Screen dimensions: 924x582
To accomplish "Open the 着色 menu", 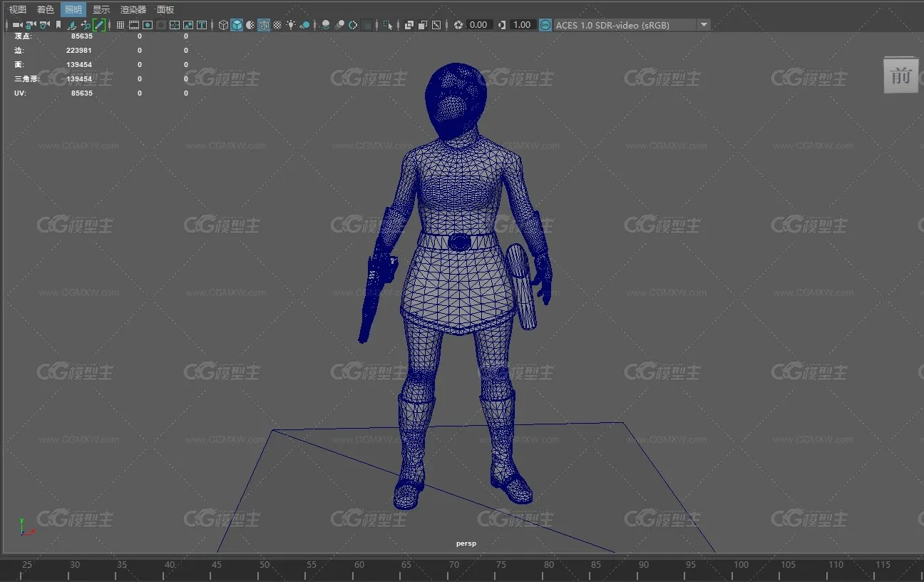I will (x=45, y=9).
